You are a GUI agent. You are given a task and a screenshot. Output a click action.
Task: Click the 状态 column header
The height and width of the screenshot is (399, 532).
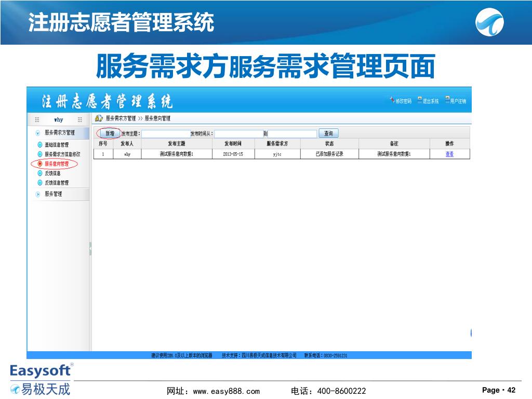pos(329,143)
